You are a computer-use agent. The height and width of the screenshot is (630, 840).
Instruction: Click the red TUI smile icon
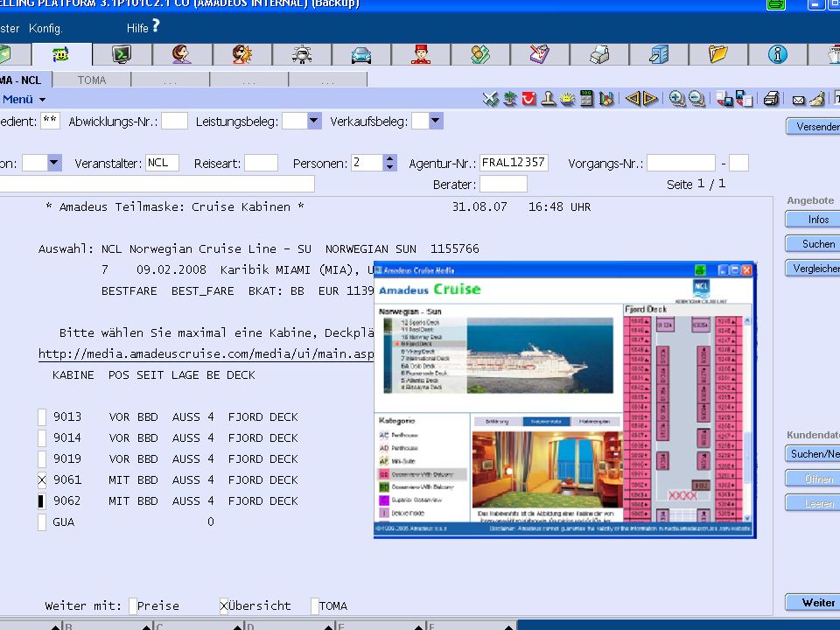[528, 99]
